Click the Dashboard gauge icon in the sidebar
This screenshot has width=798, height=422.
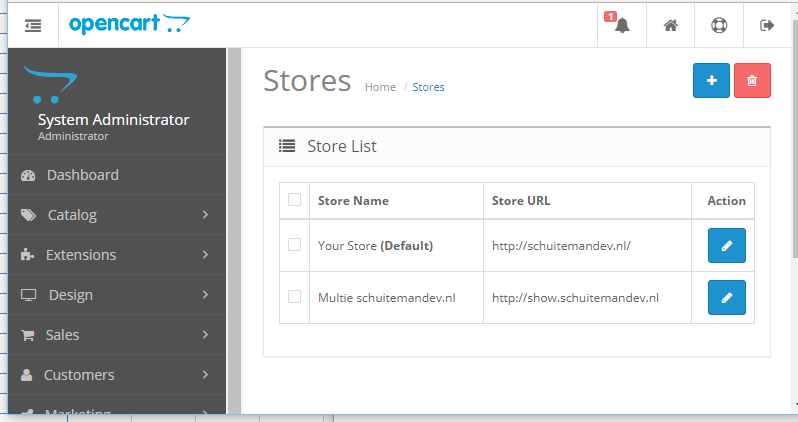(x=28, y=176)
